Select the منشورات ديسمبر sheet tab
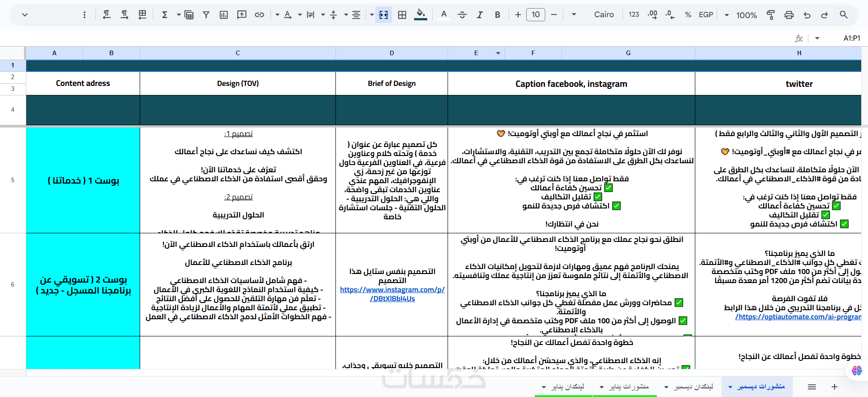The width and height of the screenshot is (868, 397). (x=761, y=387)
